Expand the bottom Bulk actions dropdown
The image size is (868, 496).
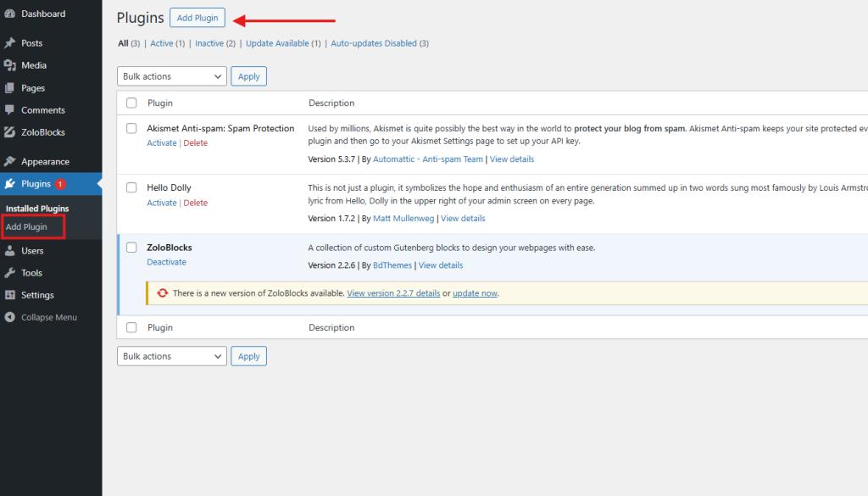(171, 356)
